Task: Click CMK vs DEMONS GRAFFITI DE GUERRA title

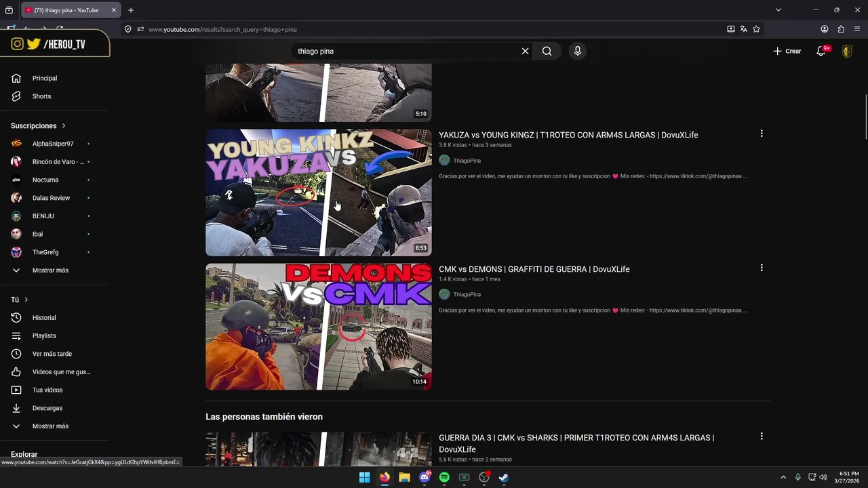Action: [x=534, y=269]
